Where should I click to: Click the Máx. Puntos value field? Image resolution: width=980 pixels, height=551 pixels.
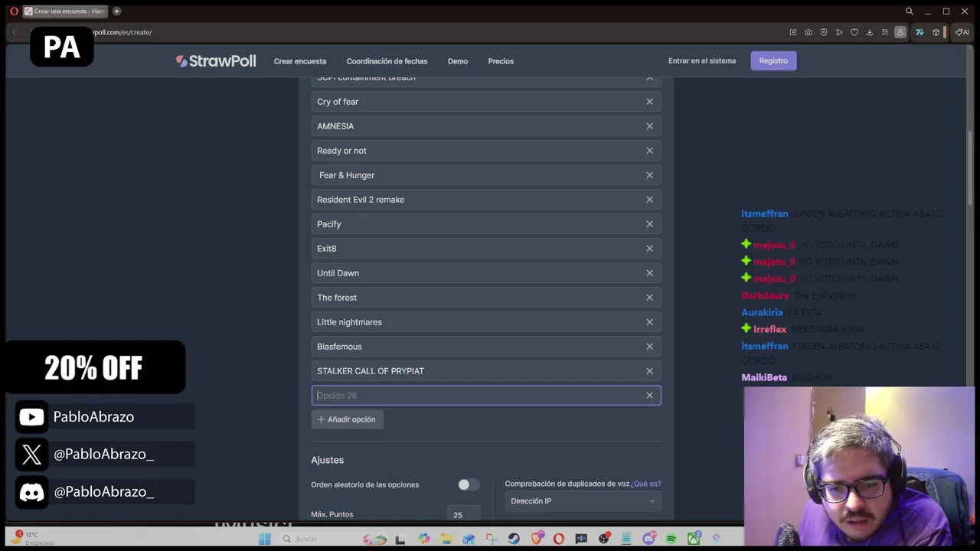coord(464,514)
